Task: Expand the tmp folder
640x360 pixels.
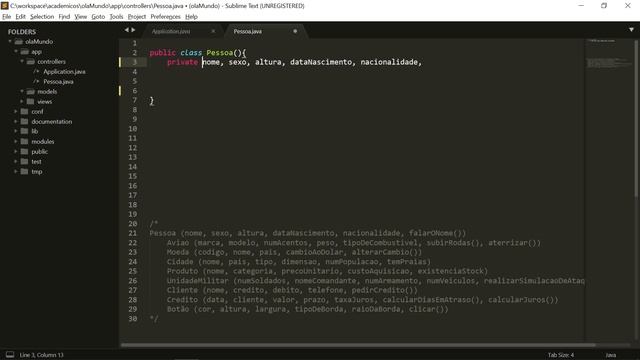Action: point(16,171)
